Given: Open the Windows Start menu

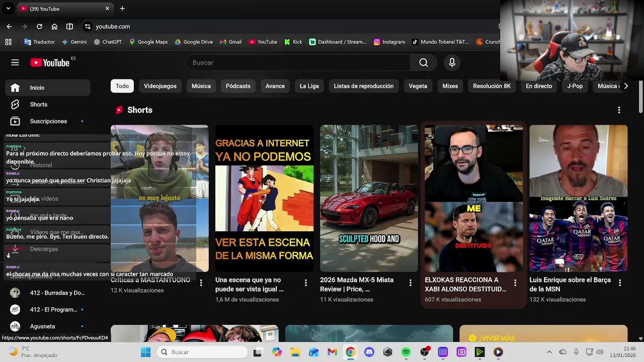Looking at the screenshot, I should tap(145, 352).
